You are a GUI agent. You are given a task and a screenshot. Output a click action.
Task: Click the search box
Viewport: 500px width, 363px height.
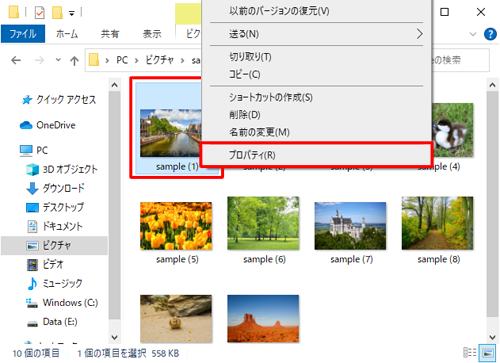tap(461, 60)
